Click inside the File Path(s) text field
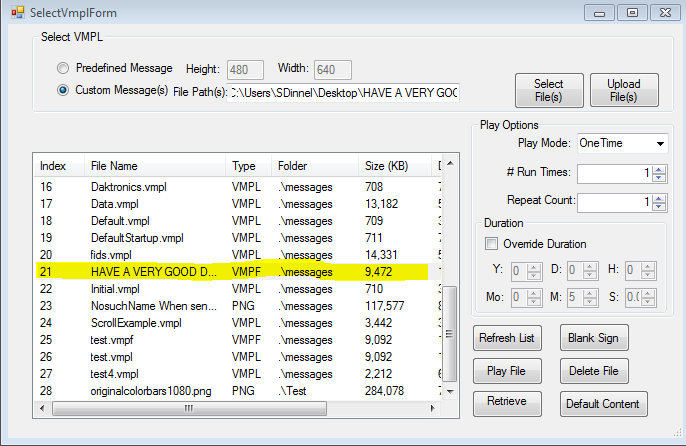 tap(343, 92)
